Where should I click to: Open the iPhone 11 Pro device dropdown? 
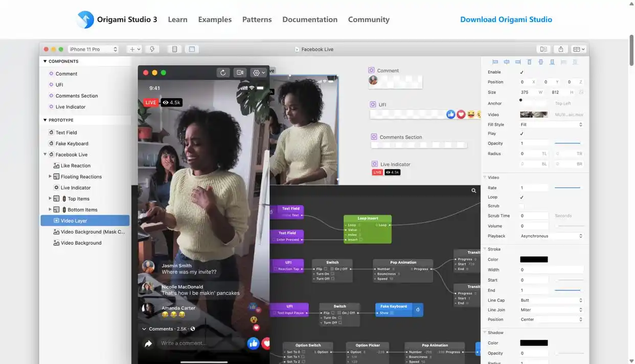(x=93, y=49)
